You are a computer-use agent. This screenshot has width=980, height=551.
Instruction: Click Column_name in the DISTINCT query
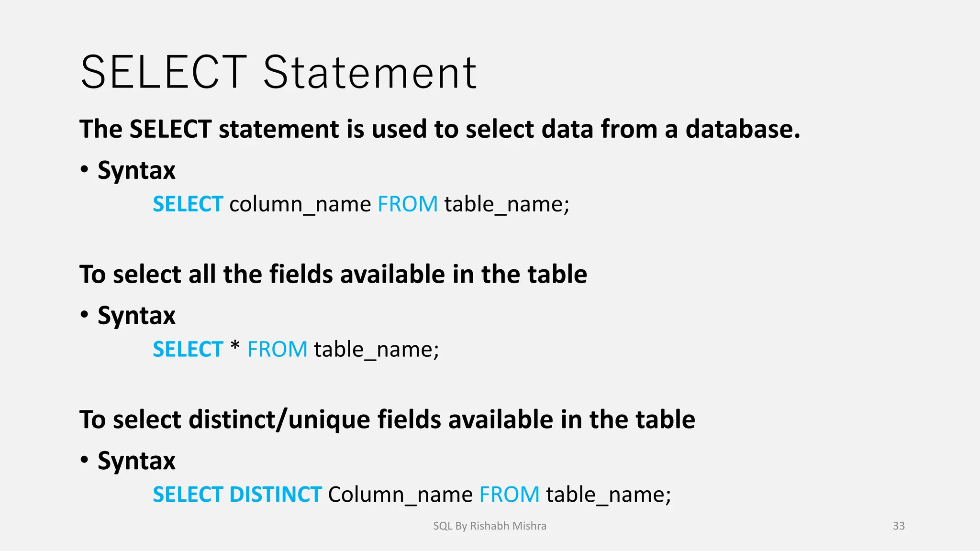click(400, 495)
